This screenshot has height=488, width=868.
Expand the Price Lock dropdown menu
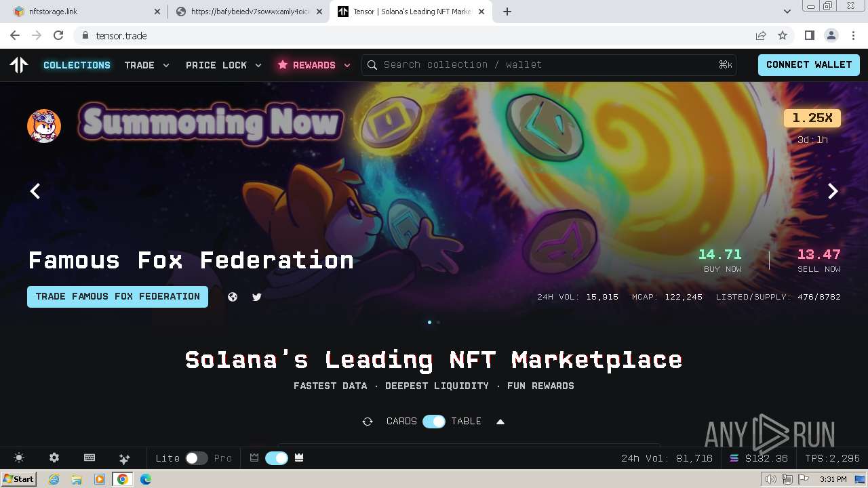pyautogui.click(x=224, y=65)
